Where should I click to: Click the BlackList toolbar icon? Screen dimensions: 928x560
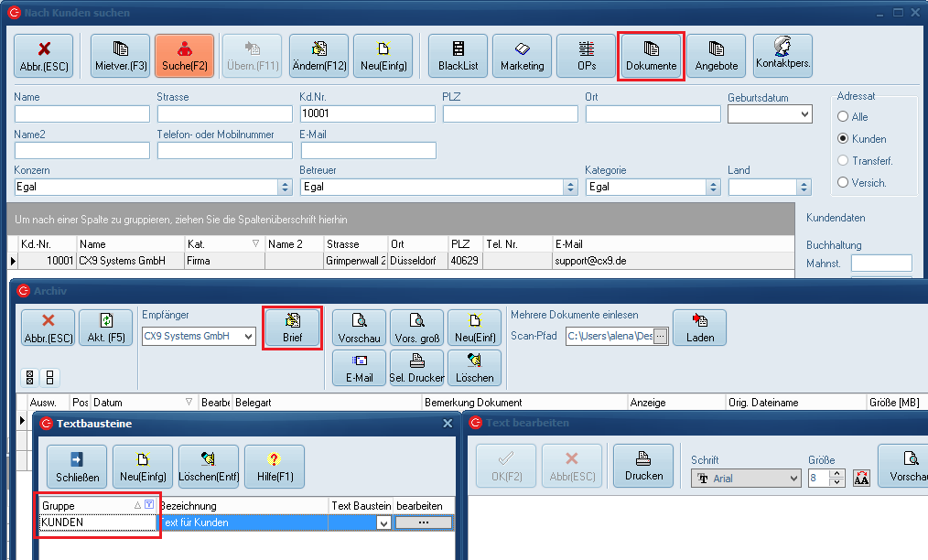click(x=458, y=57)
